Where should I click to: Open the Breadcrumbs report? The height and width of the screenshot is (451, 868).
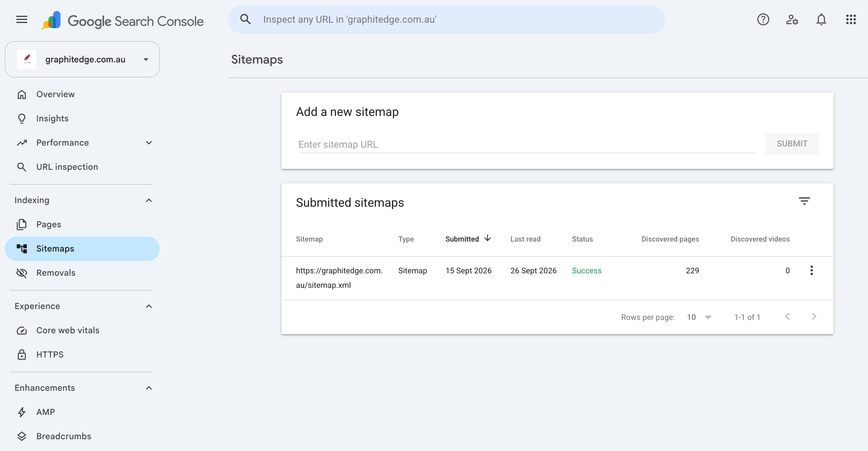[82, 436]
